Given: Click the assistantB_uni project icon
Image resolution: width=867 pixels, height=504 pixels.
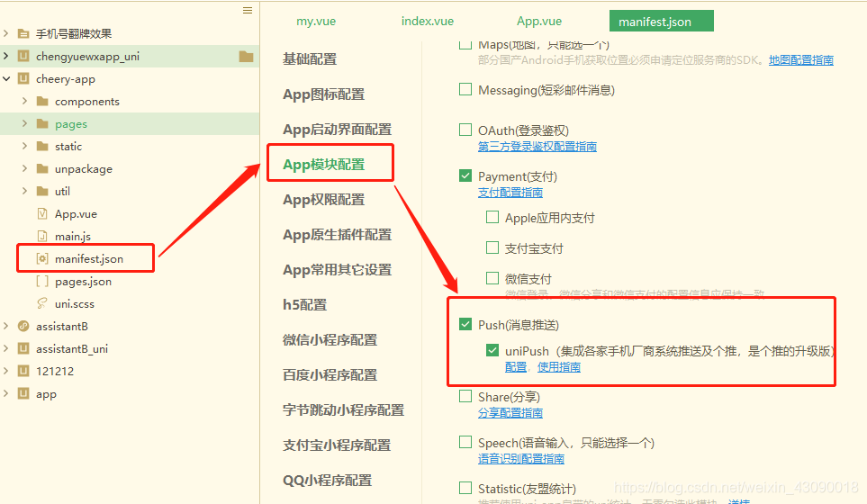Looking at the screenshot, I should 23,348.
